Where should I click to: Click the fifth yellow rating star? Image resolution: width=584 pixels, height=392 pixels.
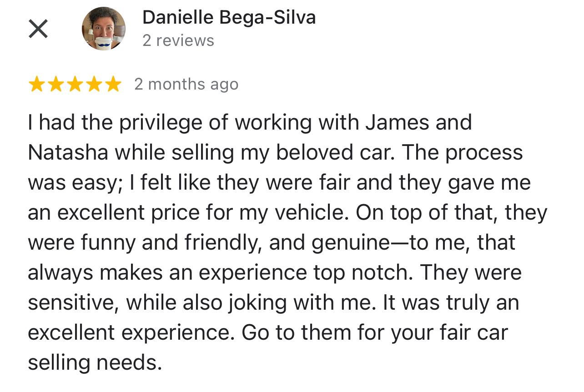tap(113, 85)
